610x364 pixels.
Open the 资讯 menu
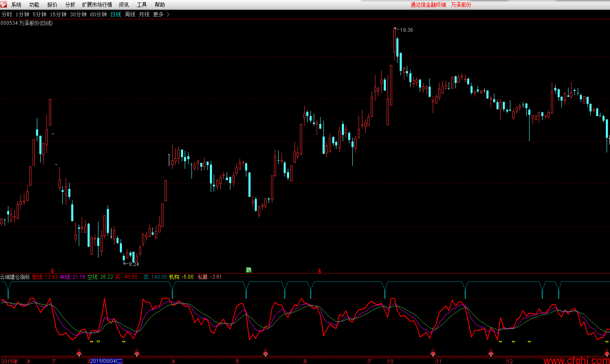point(124,5)
